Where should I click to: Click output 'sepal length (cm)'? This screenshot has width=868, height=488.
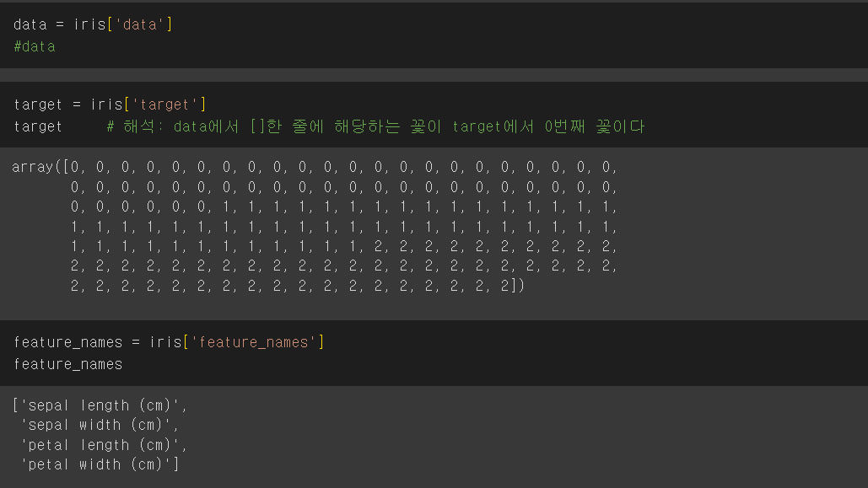(99, 405)
